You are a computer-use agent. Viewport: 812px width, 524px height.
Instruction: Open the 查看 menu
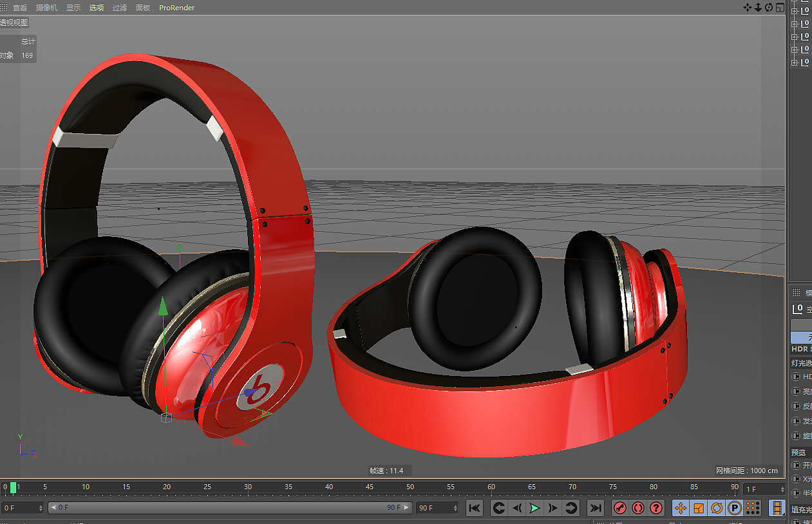(20, 8)
